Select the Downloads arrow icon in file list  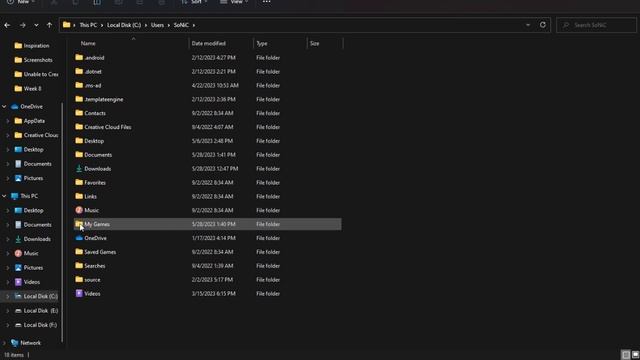coord(79,169)
